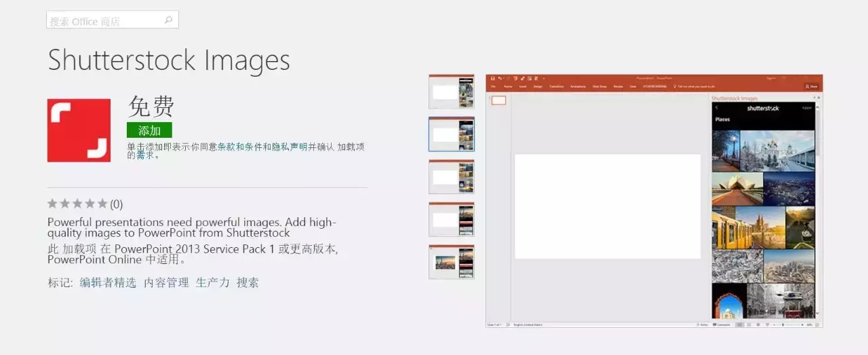Click the red Shutterstock logo icon
The image size is (868, 355).
pos(79,130)
